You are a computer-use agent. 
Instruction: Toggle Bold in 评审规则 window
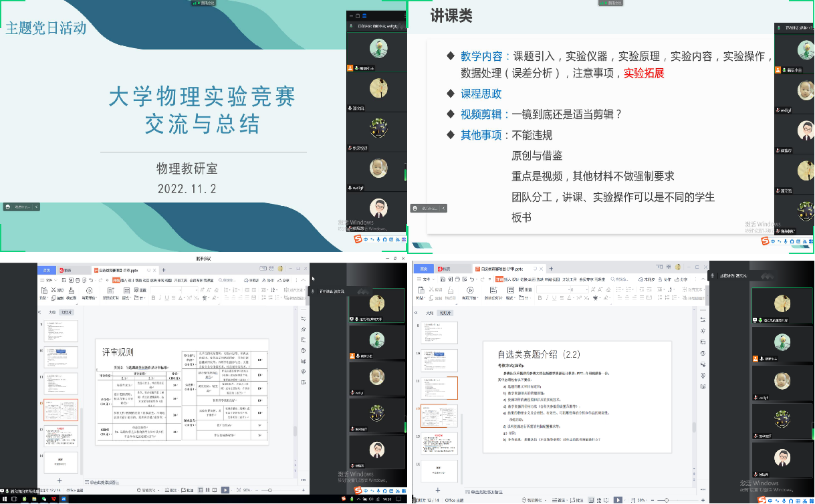[152, 297]
